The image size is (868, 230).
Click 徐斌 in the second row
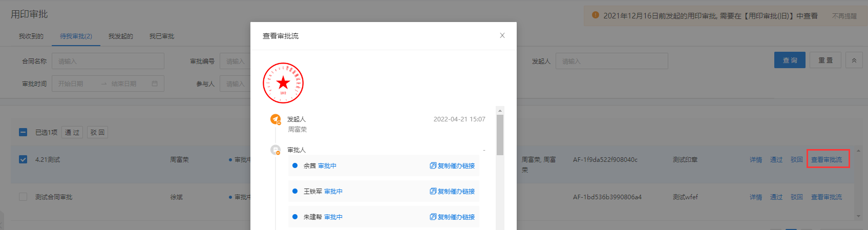177,197
